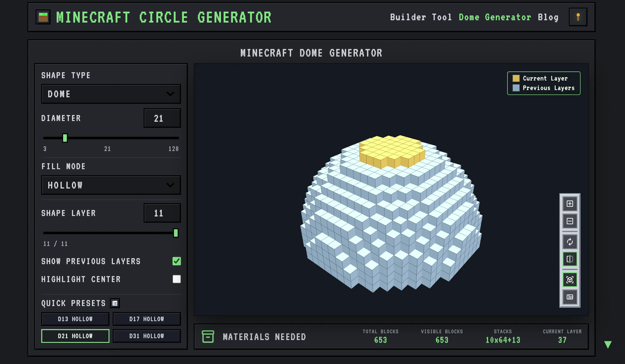The image size is (625, 364).
Task: Click the Materials Needed heading
Action: (264, 337)
